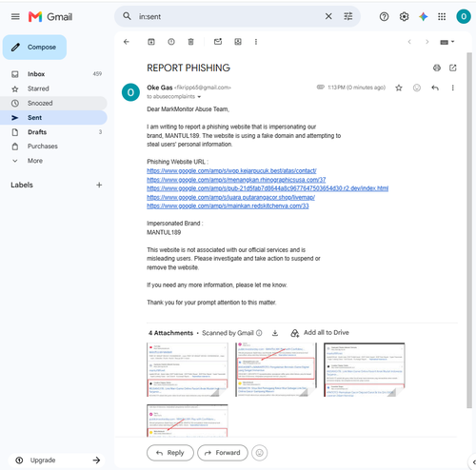
Task: Report this email as spam
Action: pyautogui.click(x=171, y=42)
